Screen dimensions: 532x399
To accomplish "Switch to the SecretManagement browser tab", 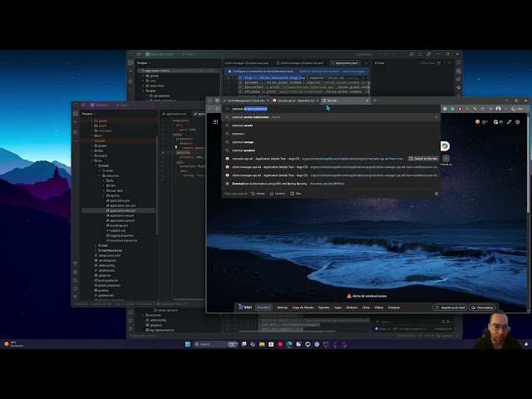I will pos(246,101).
